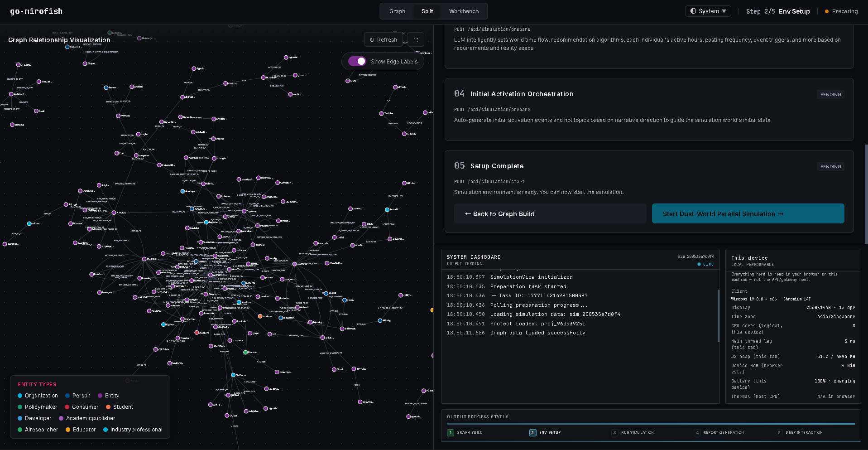Image resolution: width=868 pixels, height=450 pixels.
Task: Select Airesearcher in entity types legend
Action: pos(38,430)
